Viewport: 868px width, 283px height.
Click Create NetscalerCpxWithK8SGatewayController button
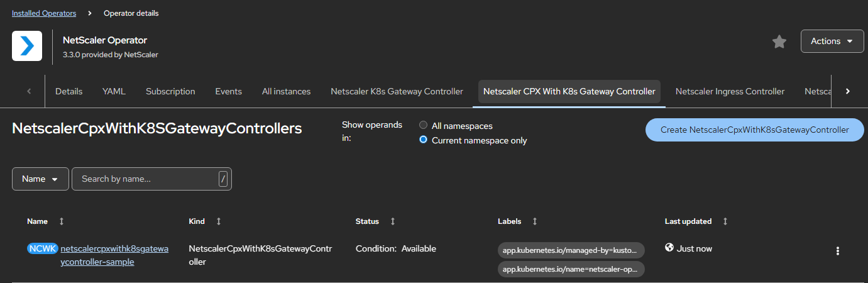[755, 130]
